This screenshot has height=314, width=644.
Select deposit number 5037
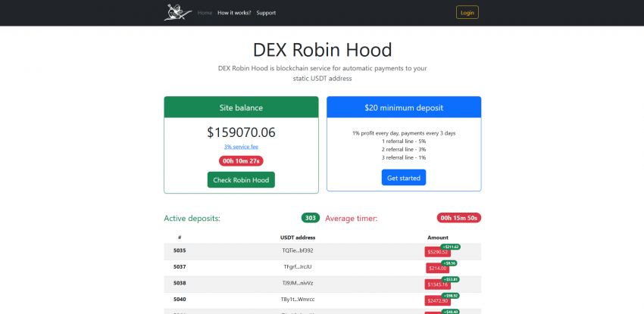[180, 266]
